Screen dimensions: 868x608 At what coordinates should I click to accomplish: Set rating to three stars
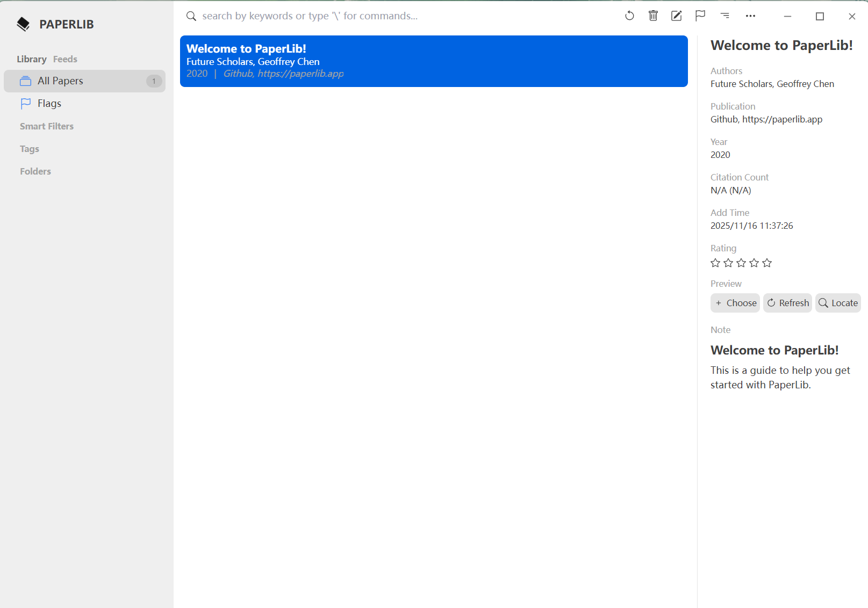pos(741,263)
